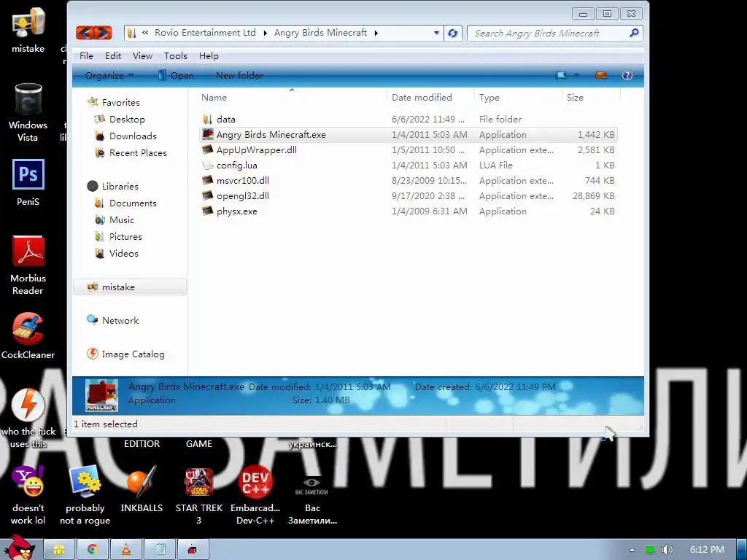Open the Organize dropdown
This screenshot has height=560, width=747.
point(109,75)
